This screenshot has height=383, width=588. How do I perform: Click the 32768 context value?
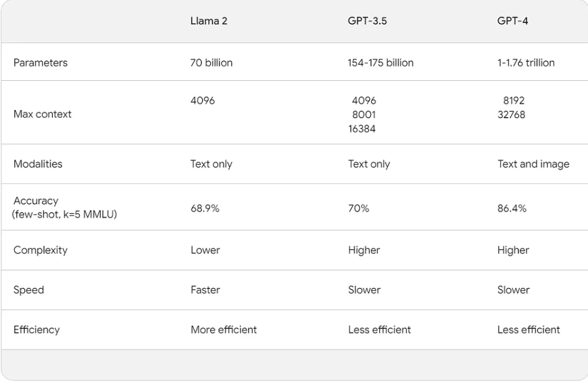click(x=511, y=114)
